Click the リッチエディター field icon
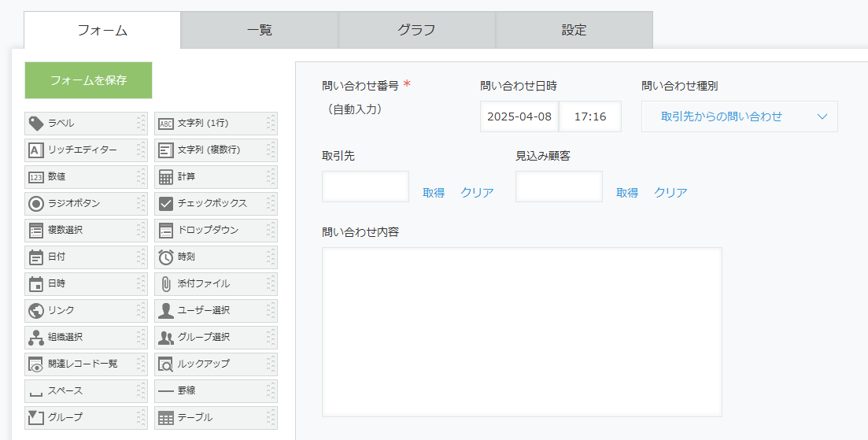This screenshot has height=440, width=868. tap(36, 150)
